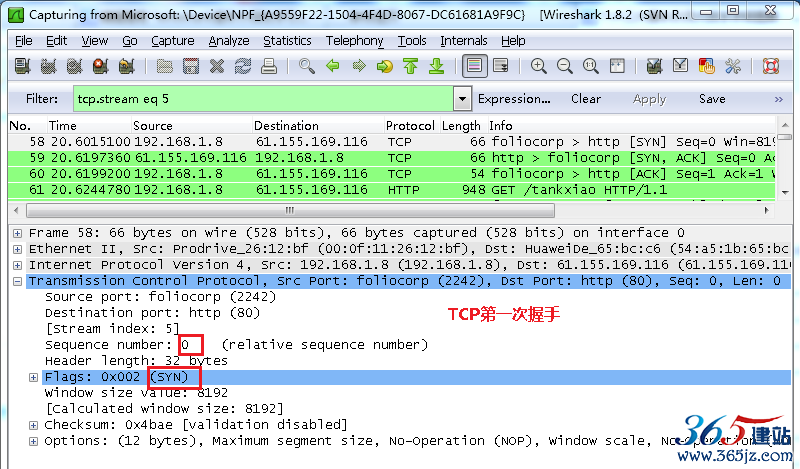
Task: Expand the Options: (12 bytes) node
Action: [34, 441]
